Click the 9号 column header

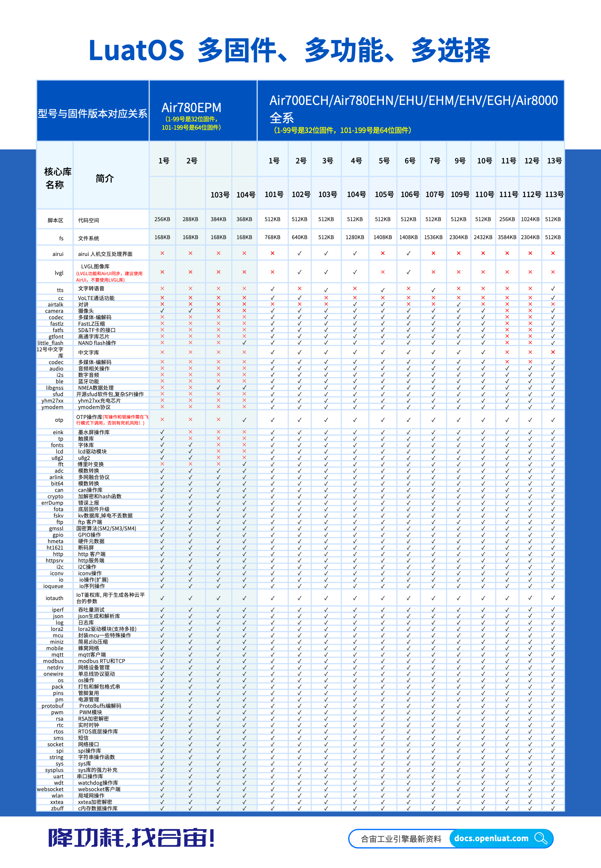[460, 161]
